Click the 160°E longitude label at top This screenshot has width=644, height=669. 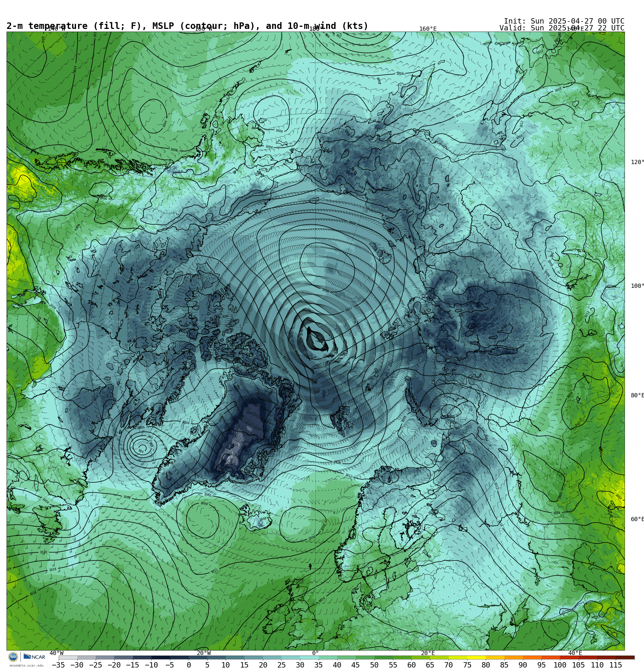[x=428, y=29]
